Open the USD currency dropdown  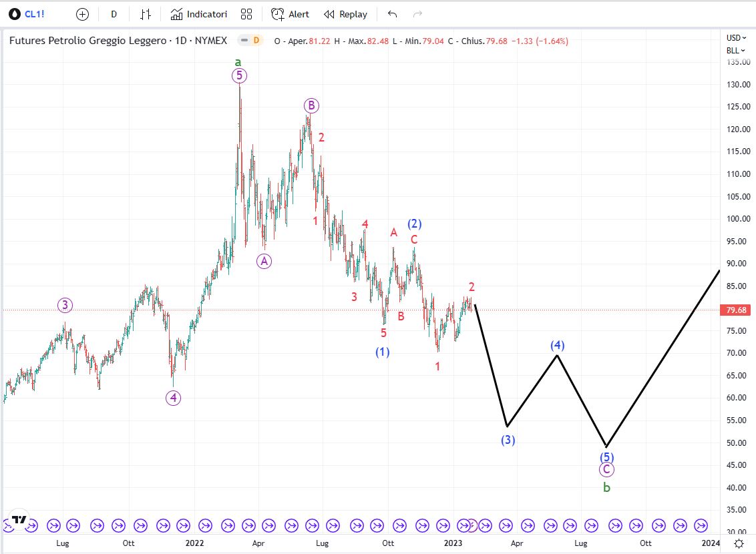click(736, 37)
